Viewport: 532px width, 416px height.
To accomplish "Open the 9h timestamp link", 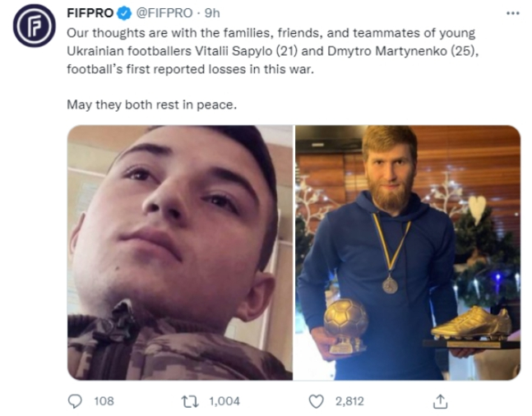I will point(212,13).
